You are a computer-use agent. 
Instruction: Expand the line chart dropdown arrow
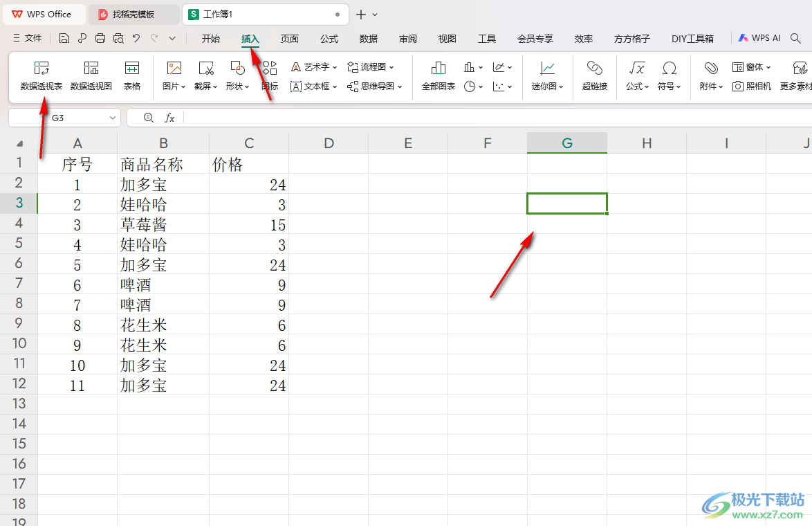coord(510,67)
